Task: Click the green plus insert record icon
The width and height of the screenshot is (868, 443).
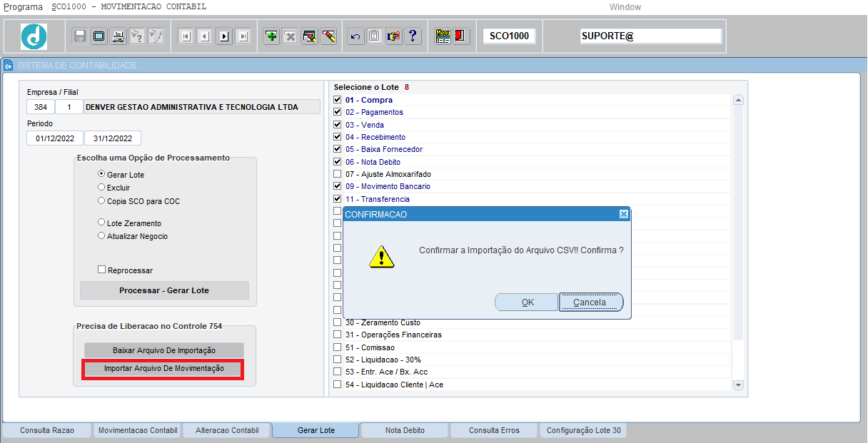Action: [x=271, y=36]
